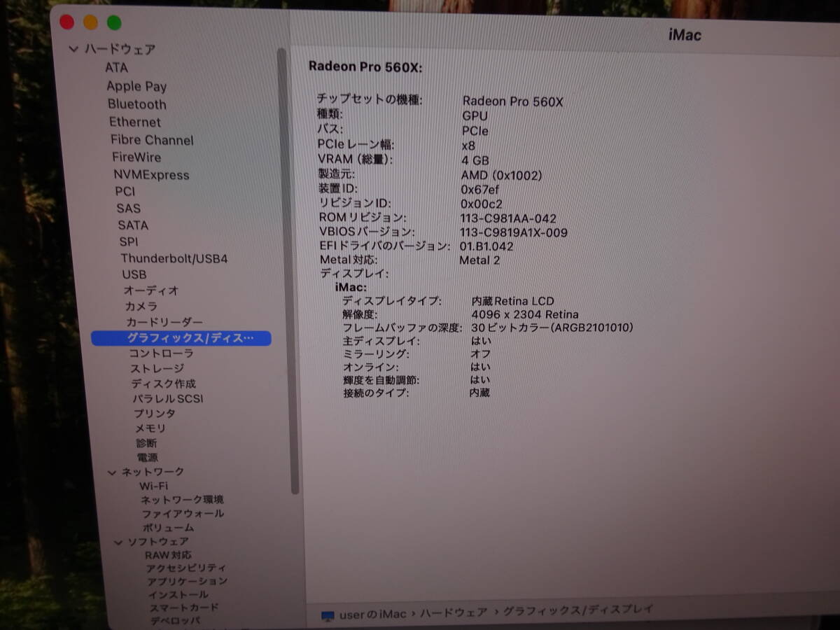The width and height of the screenshot is (840, 630).
Task: Select ATA in the sidebar
Action: (x=116, y=68)
